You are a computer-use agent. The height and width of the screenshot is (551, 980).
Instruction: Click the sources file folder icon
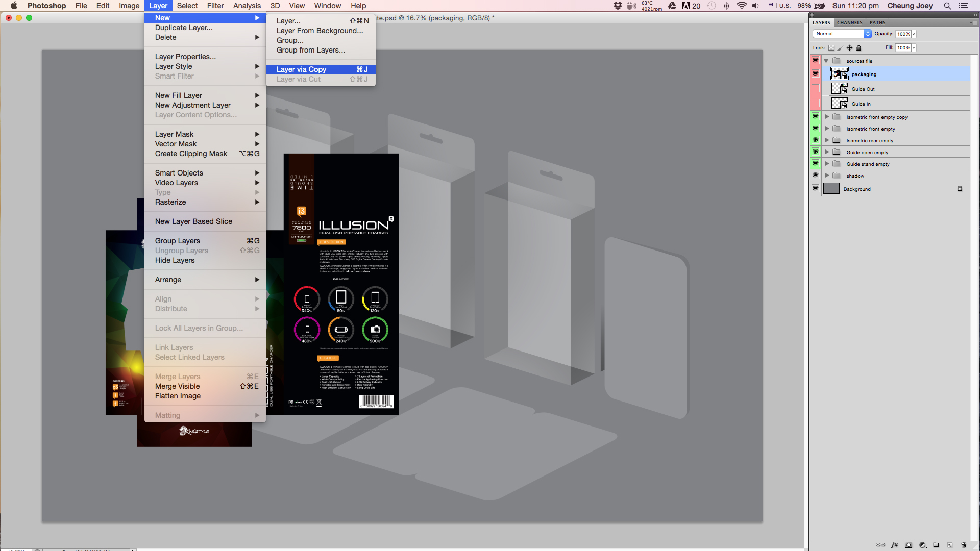click(x=837, y=61)
